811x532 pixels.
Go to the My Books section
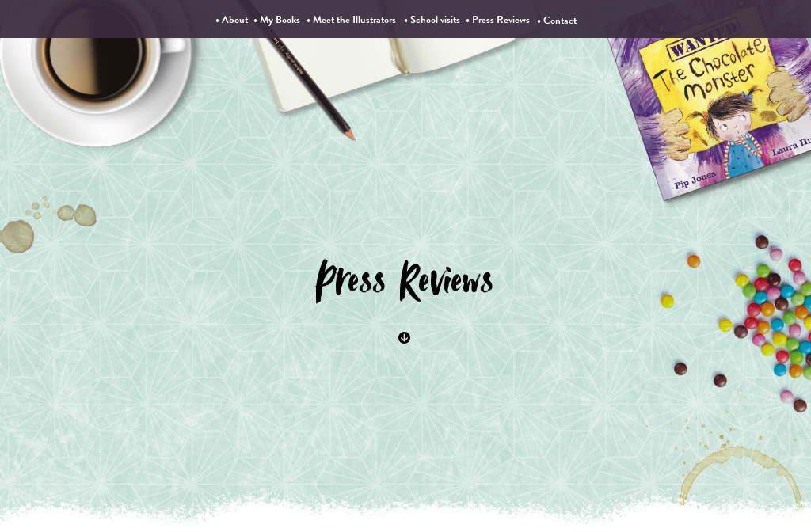280,20
